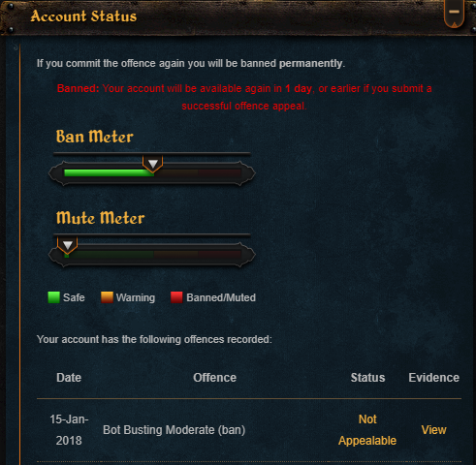Click the Date column header
This screenshot has height=465, width=476.
tap(69, 378)
